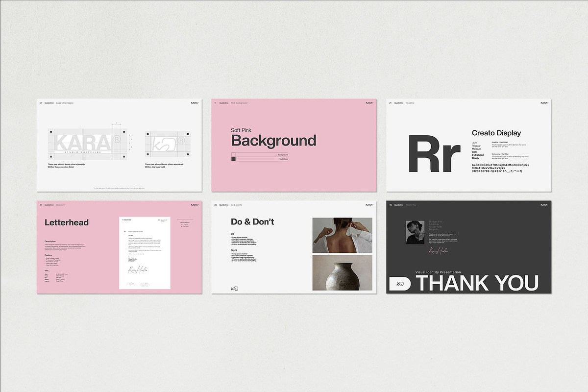The width and height of the screenshot is (588, 392).
Task: Click the 'Extrabold' font weight label
Action: tap(477, 155)
